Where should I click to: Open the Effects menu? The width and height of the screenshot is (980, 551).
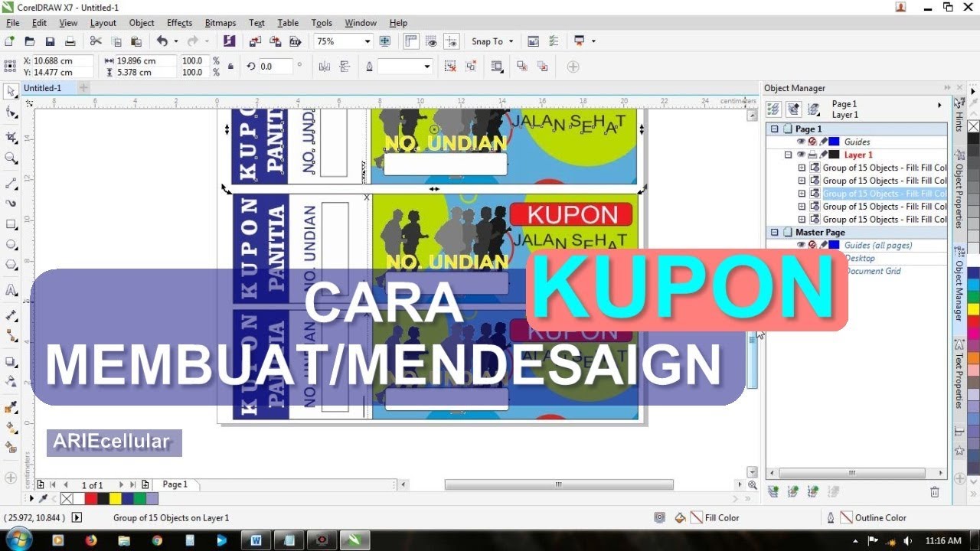tap(179, 23)
